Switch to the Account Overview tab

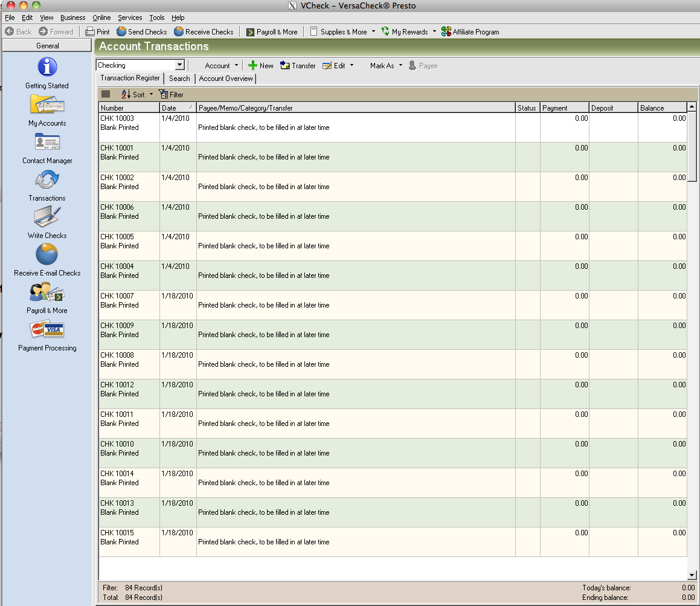click(x=226, y=79)
